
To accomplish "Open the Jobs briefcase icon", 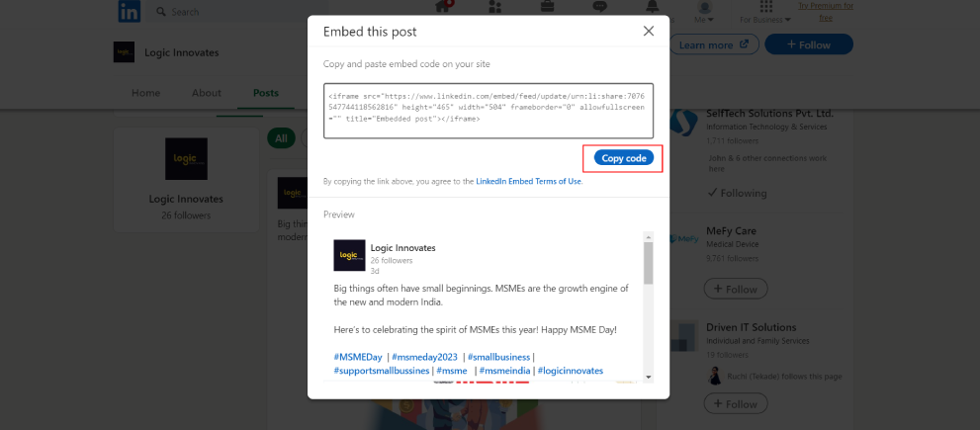I will (547, 6).
